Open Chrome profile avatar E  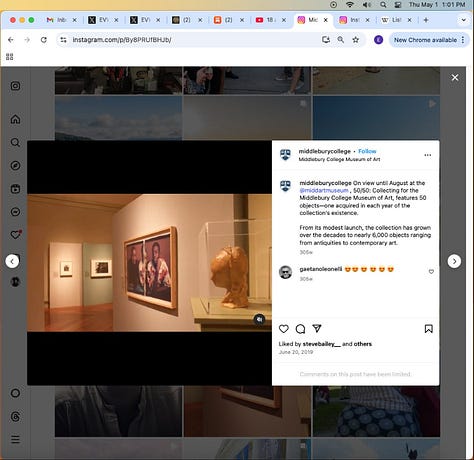[378, 40]
